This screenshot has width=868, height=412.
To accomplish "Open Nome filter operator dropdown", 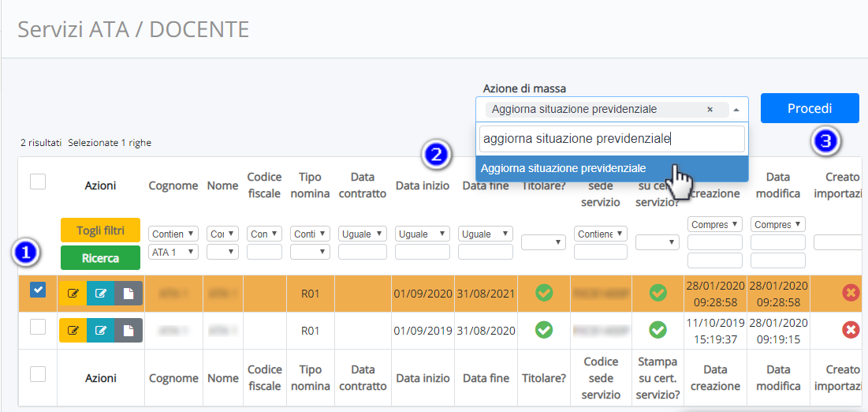I will pyautogui.click(x=222, y=234).
